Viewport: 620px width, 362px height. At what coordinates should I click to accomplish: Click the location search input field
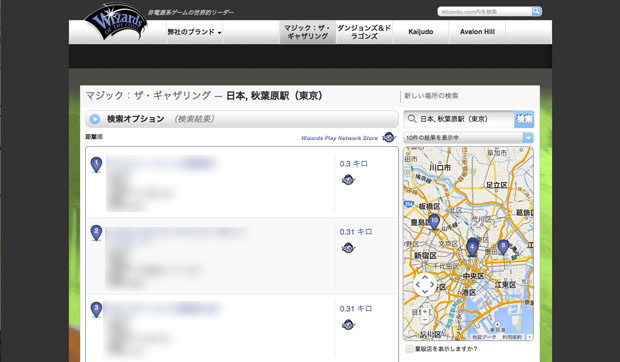[x=459, y=119]
